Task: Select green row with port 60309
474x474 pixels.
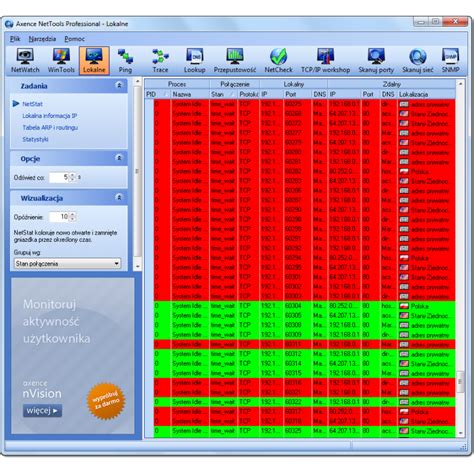Action: pyautogui.click(x=304, y=334)
